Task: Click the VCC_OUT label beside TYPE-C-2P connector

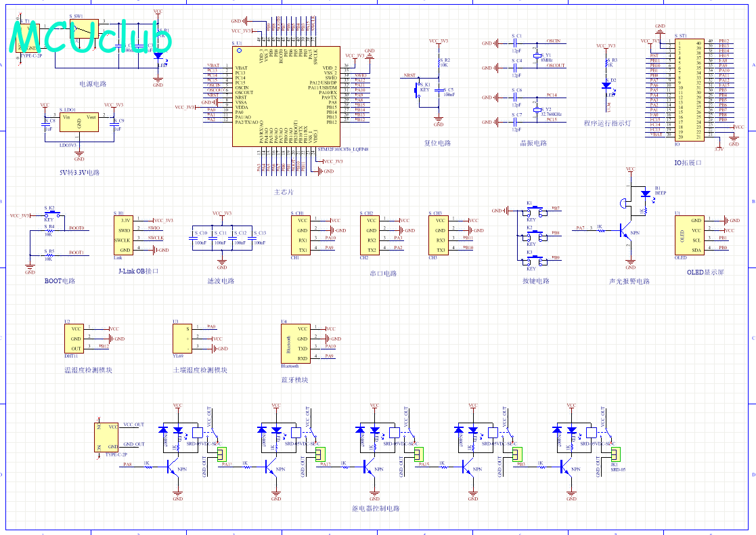Action: [x=133, y=425]
